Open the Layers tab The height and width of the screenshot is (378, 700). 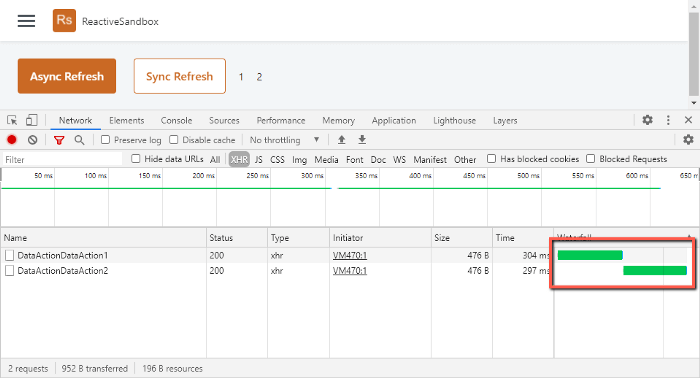pos(505,120)
